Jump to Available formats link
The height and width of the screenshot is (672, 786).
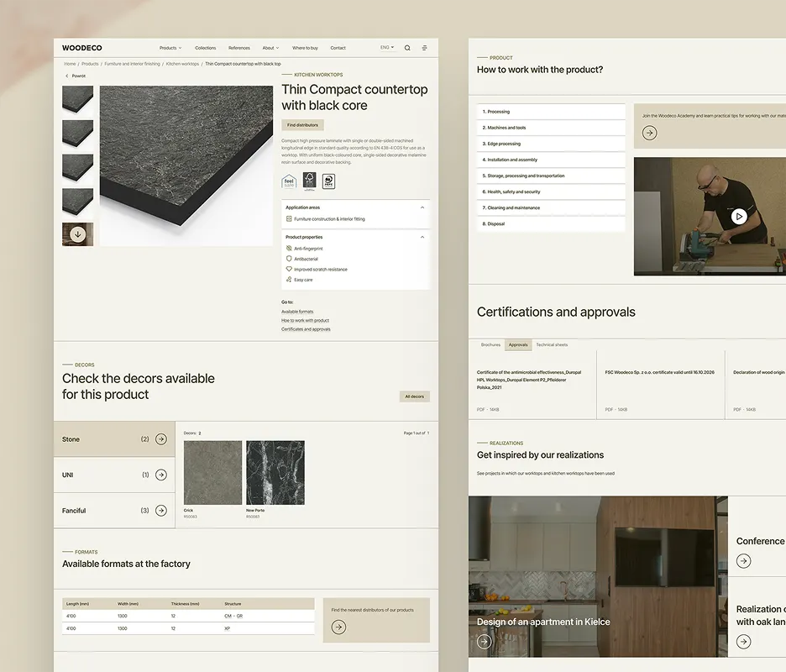tap(297, 312)
